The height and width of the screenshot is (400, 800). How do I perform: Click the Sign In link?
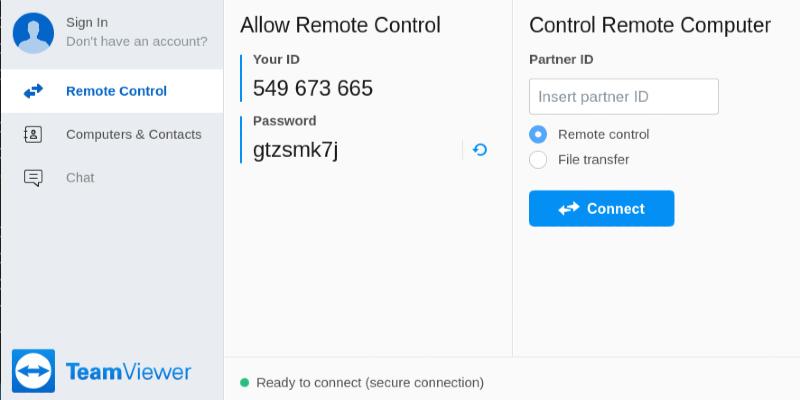click(x=87, y=22)
